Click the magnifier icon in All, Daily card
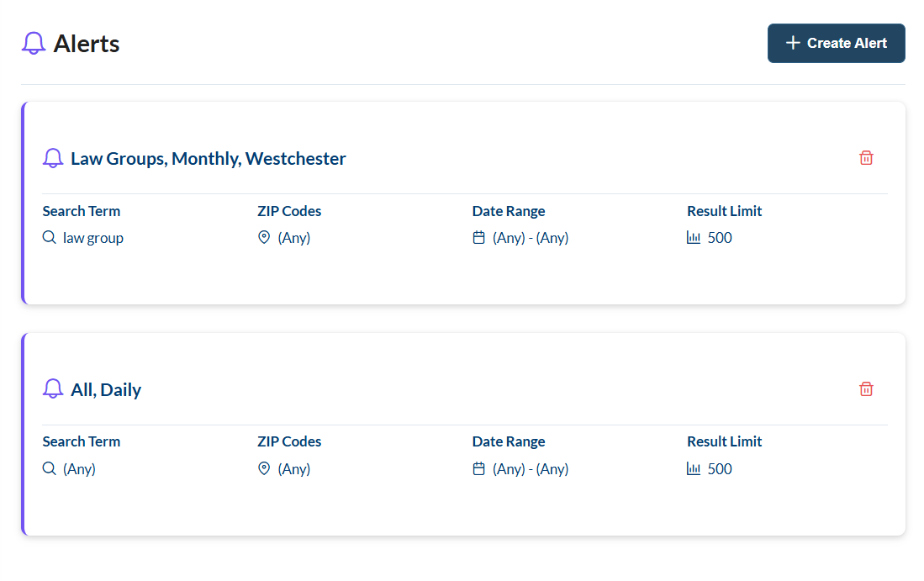 pos(50,468)
